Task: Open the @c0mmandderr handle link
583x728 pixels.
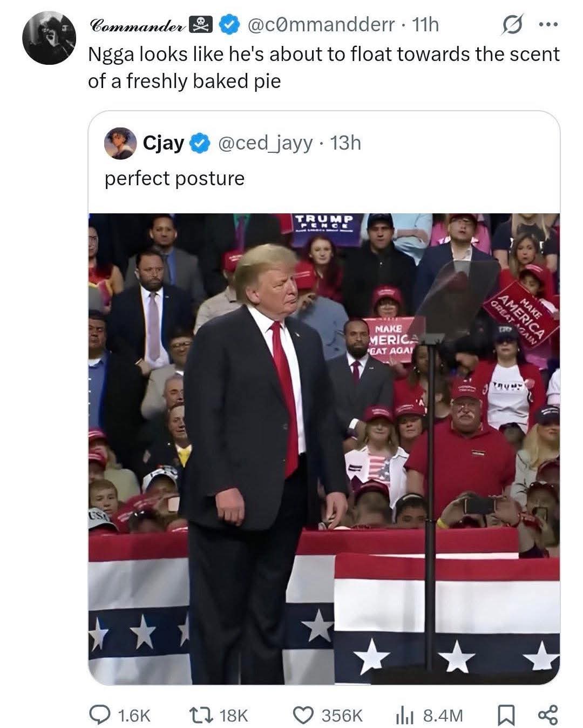Action: click(x=321, y=25)
